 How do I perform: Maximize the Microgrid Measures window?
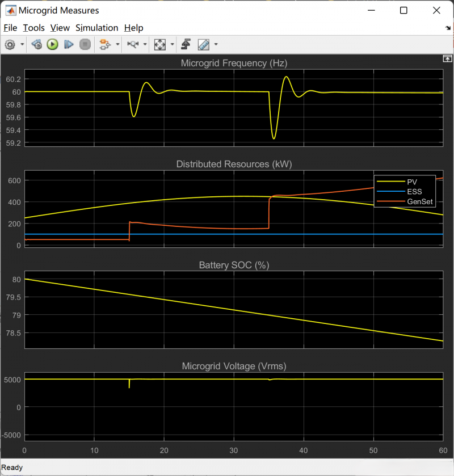(x=403, y=11)
